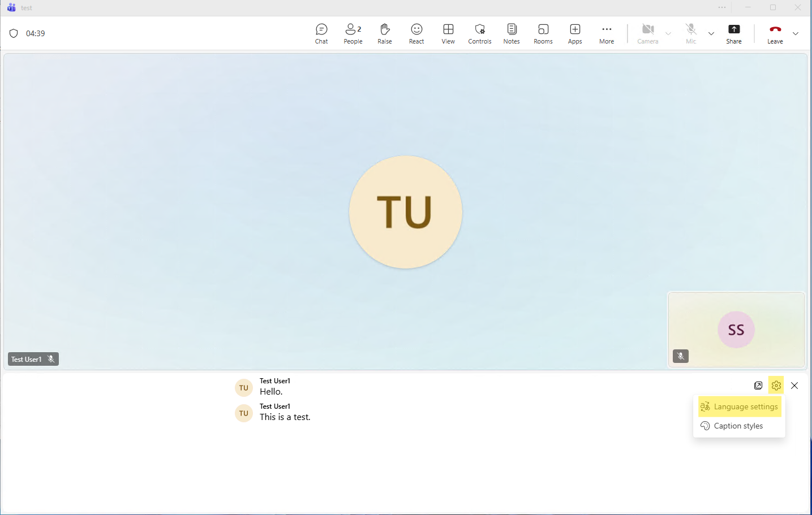Open meeting Controls
Viewport: 812px width, 515px height.
point(480,33)
